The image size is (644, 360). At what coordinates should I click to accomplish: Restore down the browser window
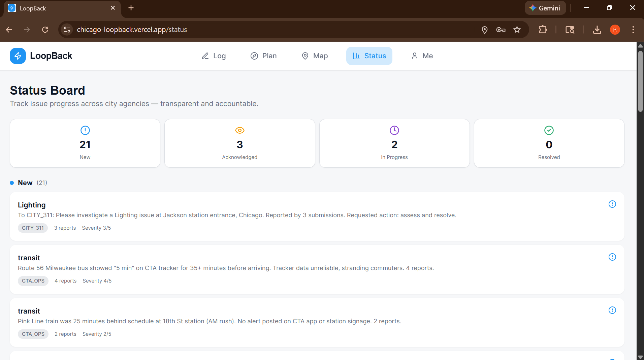click(609, 8)
